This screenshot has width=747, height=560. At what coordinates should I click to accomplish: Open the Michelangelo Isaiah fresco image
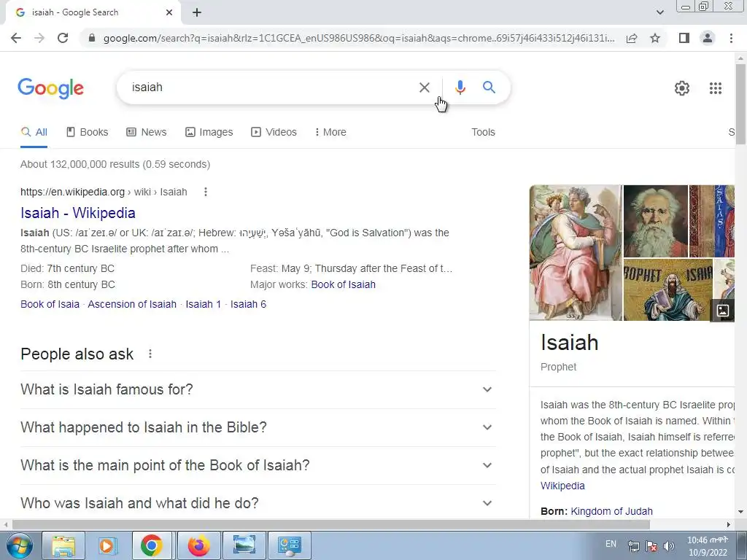[576, 253]
